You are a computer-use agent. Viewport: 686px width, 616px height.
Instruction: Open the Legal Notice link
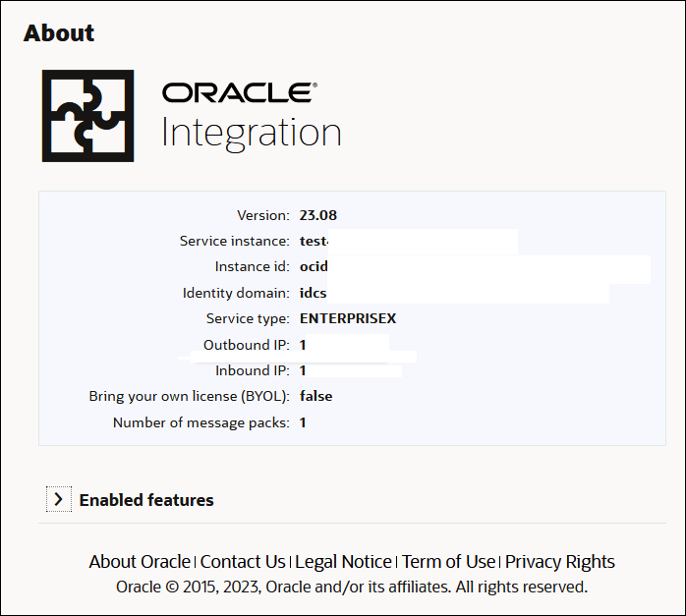click(x=343, y=562)
